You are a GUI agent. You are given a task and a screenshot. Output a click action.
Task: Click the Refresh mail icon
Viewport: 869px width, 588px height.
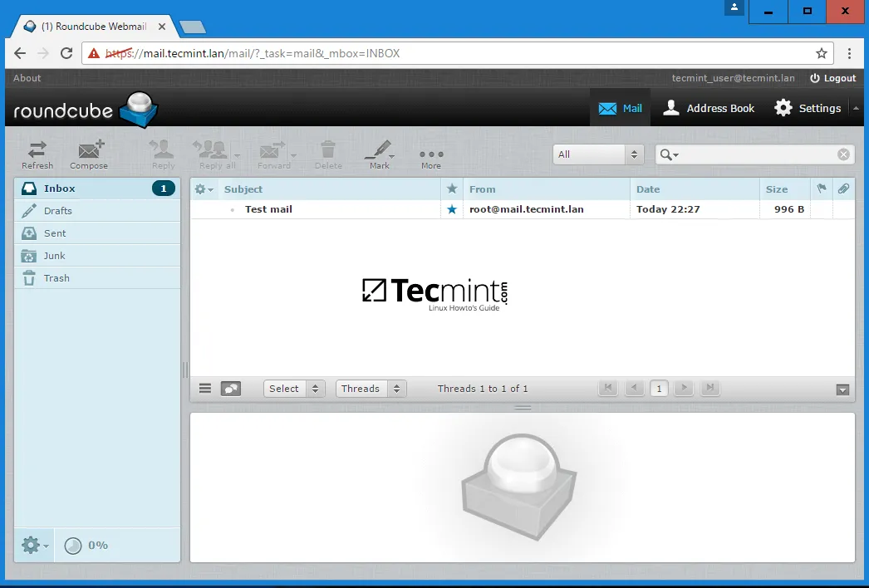tap(37, 154)
